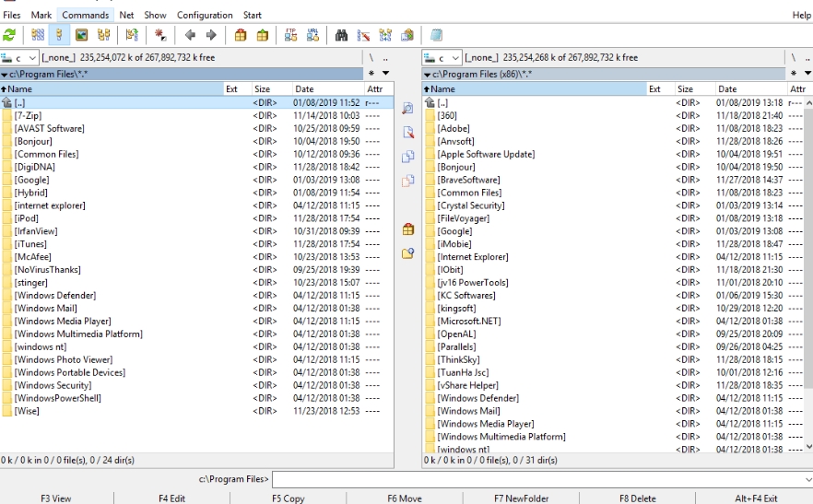This screenshot has width=813, height=504.
Task: Sort left panel by Date column header
Action: tap(328, 89)
